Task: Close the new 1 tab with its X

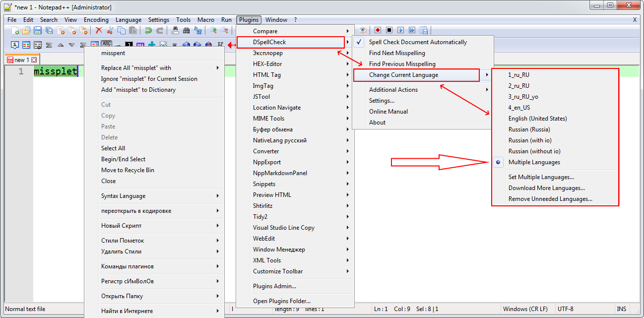Action: pos(34,60)
